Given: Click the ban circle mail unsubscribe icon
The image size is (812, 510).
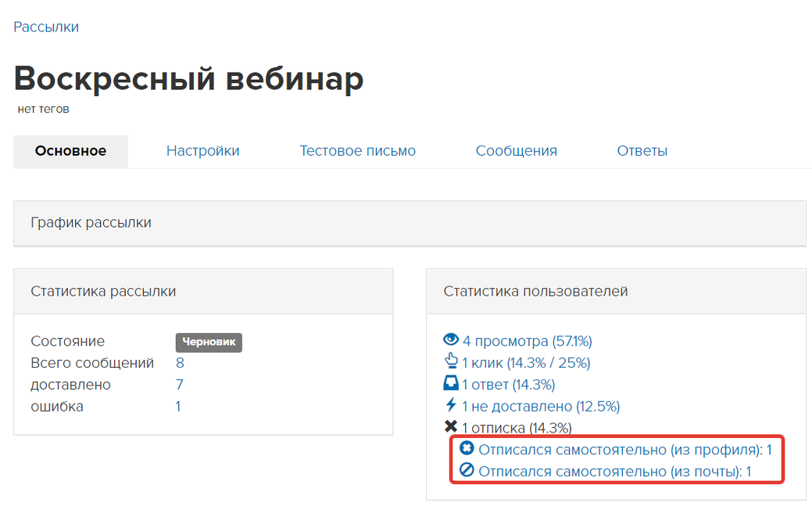Looking at the screenshot, I should [x=467, y=469].
